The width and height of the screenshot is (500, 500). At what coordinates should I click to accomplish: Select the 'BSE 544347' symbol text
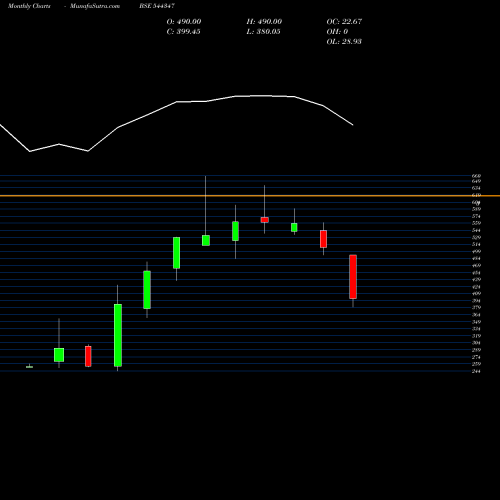[157, 6]
